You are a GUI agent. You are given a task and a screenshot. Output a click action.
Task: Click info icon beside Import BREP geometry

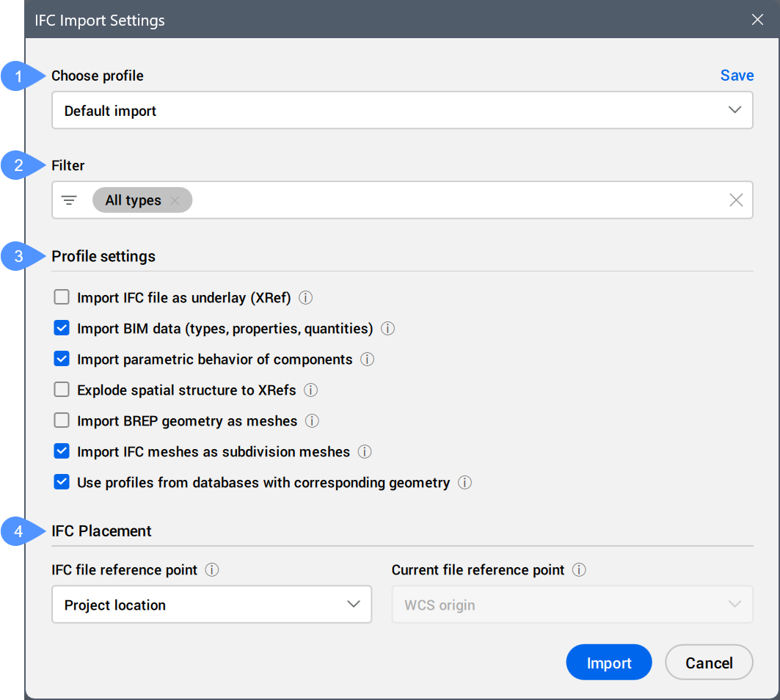(312, 421)
